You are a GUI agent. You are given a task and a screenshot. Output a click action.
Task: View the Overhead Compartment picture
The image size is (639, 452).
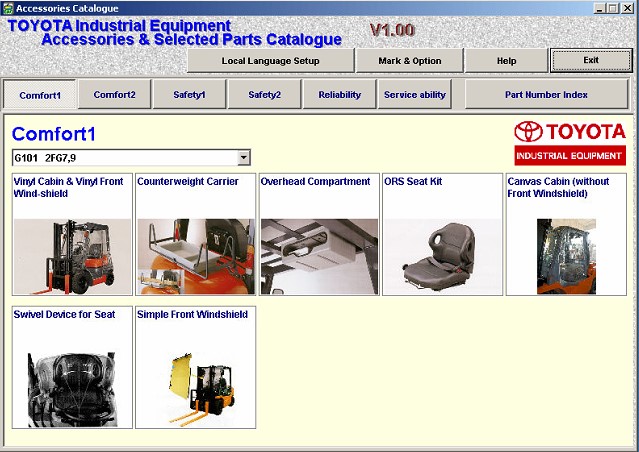pyautogui.click(x=320, y=256)
